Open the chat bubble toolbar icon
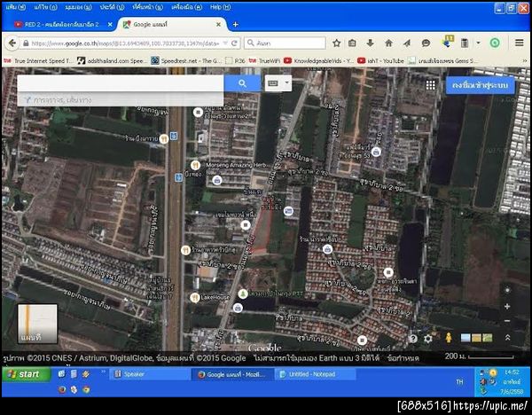Image resolution: width=532 pixels, height=415 pixels. point(426,43)
